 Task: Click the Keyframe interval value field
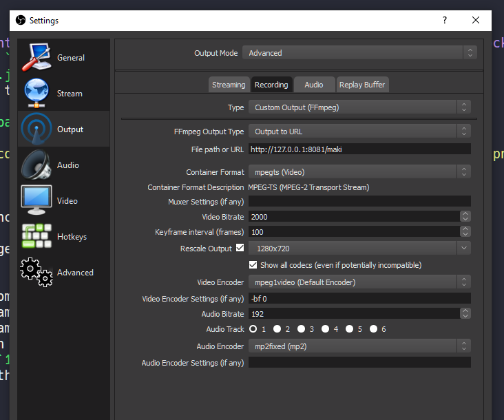pos(355,232)
